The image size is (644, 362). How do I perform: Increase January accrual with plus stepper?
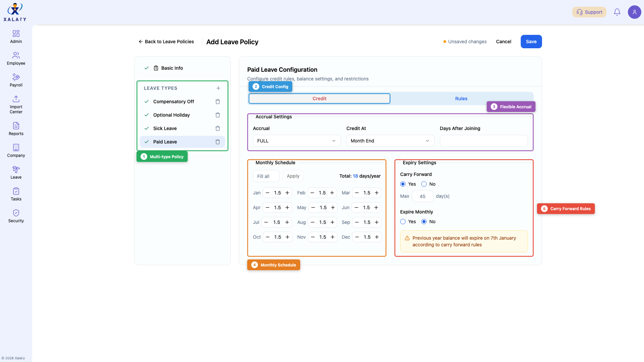pos(287,193)
